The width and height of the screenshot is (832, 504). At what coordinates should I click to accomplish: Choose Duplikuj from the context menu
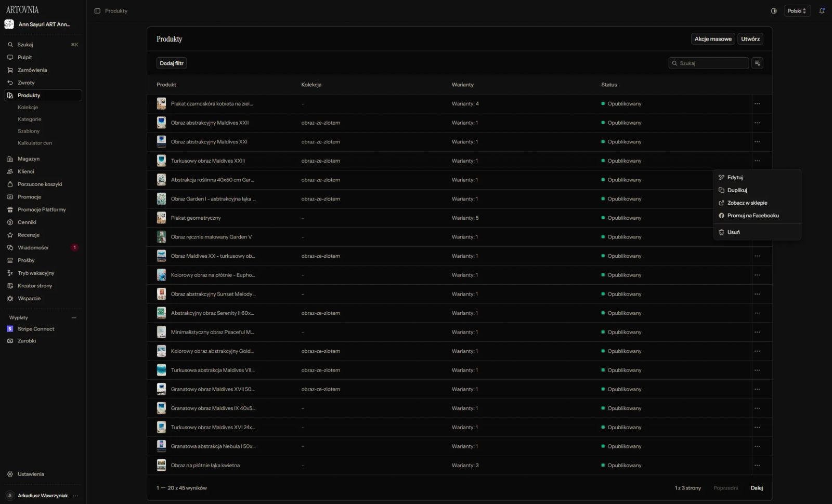(757, 190)
